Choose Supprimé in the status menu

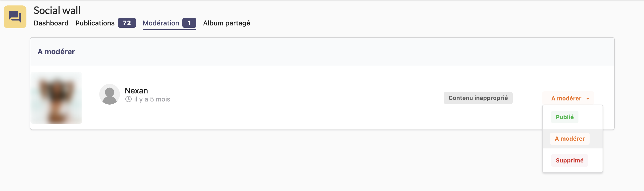click(x=569, y=160)
